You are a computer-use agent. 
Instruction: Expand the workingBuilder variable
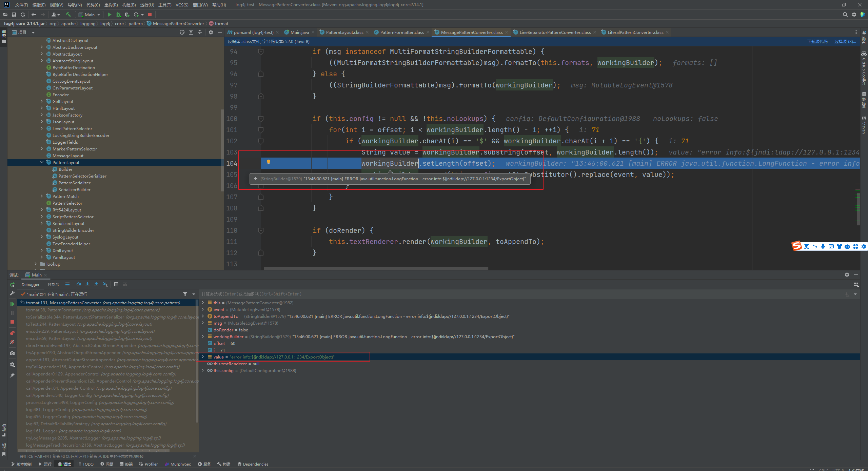pos(203,336)
